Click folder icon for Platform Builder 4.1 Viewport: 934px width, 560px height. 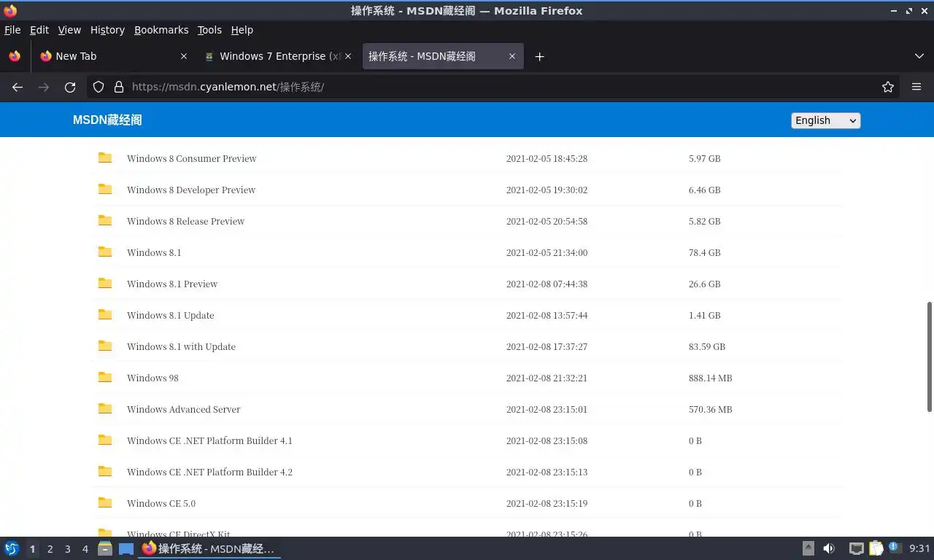pyautogui.click(x=105, y=440)
